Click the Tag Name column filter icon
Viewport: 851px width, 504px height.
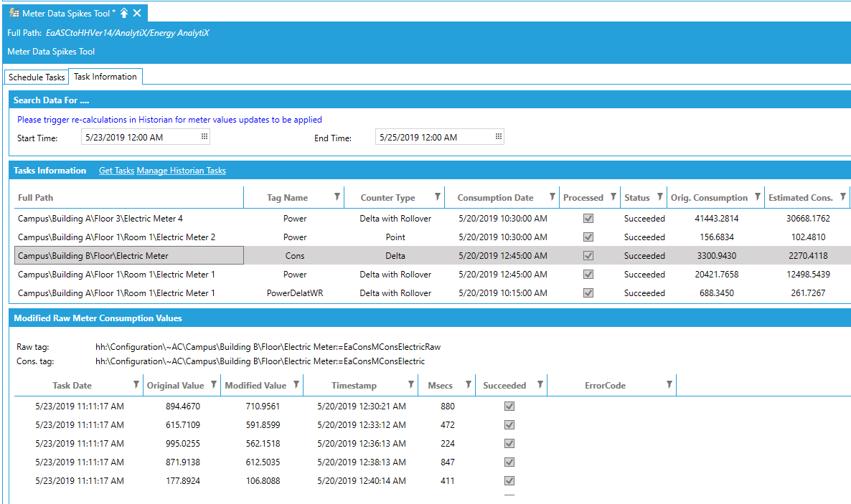coord(336,196)
